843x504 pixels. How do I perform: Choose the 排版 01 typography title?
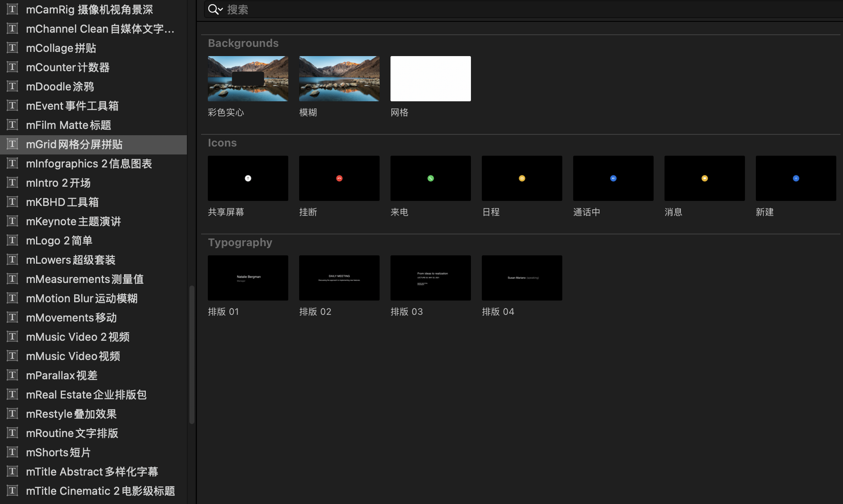click(x=248, y=278)
